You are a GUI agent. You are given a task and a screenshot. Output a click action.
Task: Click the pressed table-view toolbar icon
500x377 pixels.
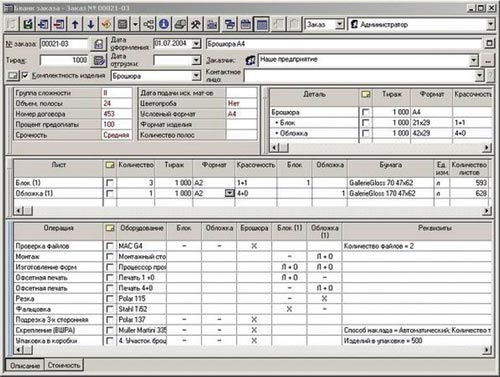pos(262,24)
